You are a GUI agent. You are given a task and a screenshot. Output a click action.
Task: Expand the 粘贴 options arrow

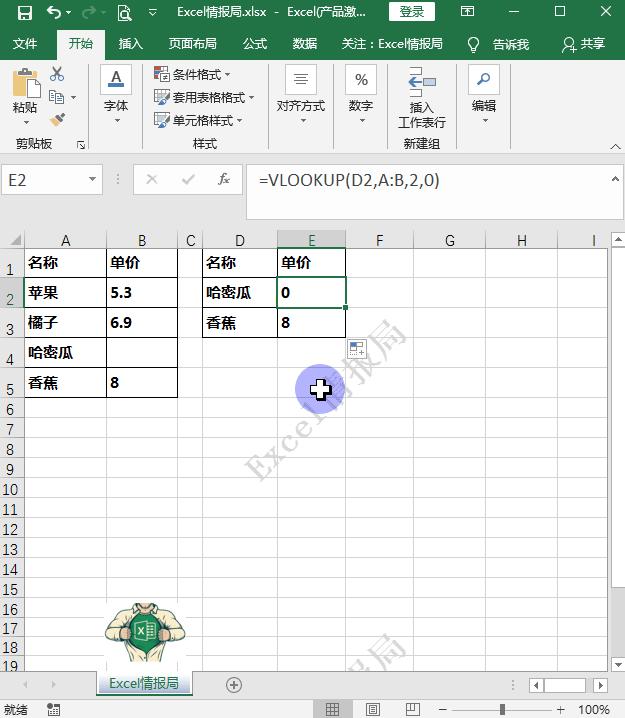tap(26, 122)
